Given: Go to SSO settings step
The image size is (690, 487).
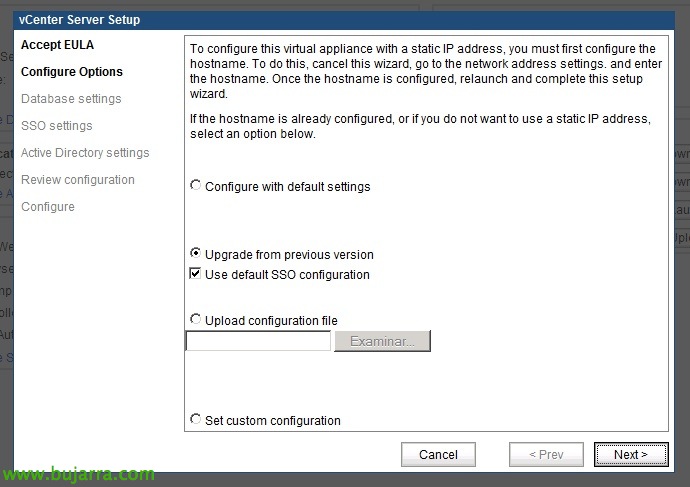Looking at the screenshot, I should [57, 126].
